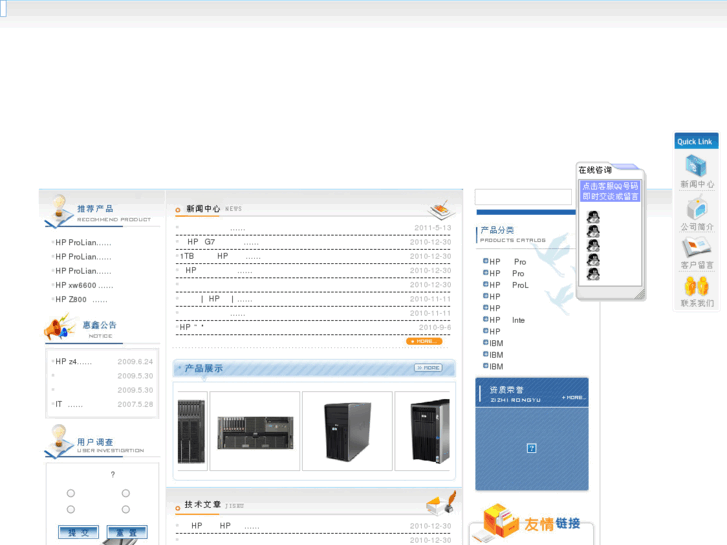Click the Quick Link header tab
The width and height of the screenshot is (727, 545).
(x=696, y=141)
